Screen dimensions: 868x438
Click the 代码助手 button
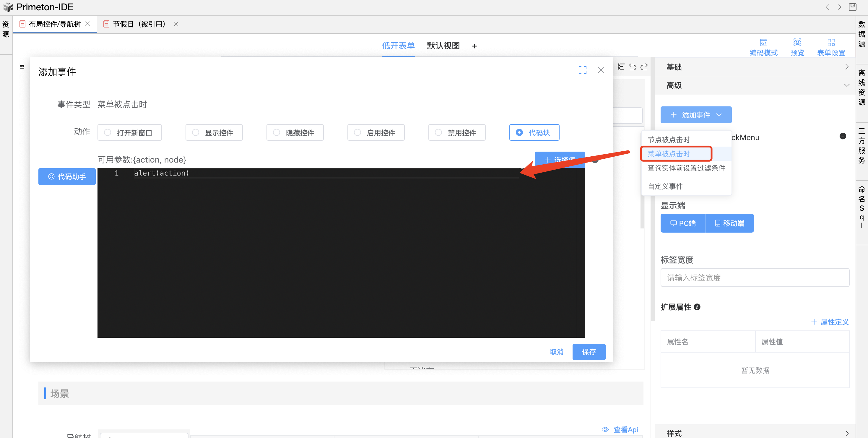[67, 176]
